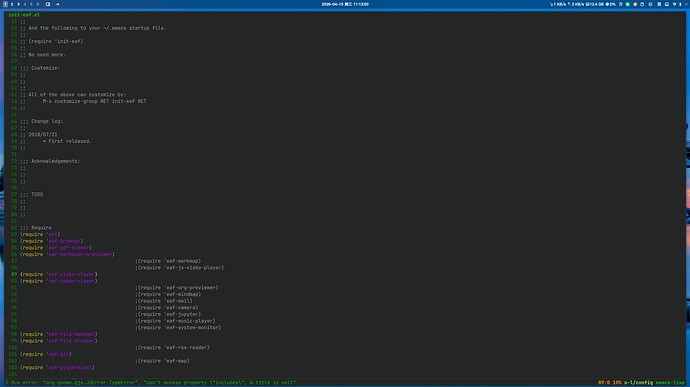Click the square tray icon left of network icon
Image resolution: width=690 pixels, height=387 pixels.
coord(667,4)
